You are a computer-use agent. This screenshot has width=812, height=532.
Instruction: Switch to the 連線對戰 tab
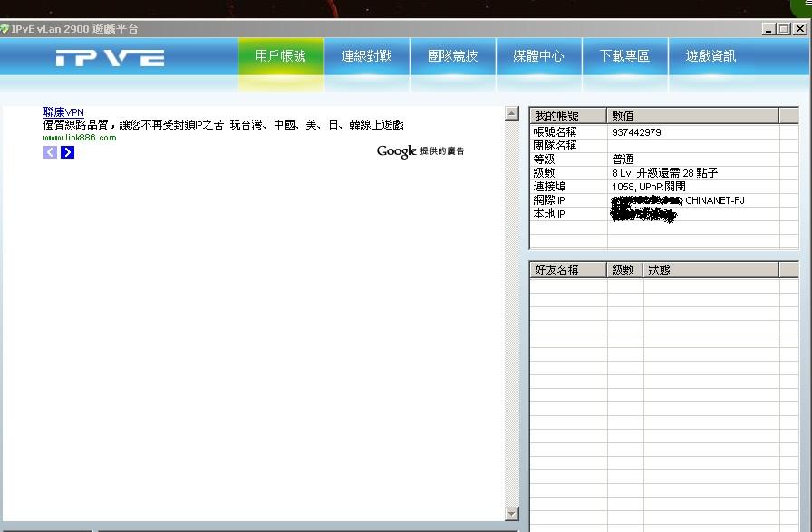tap(366, 56)
